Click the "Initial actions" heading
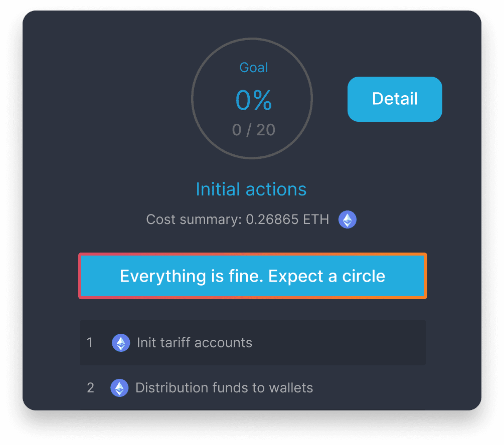 [251, 189]
